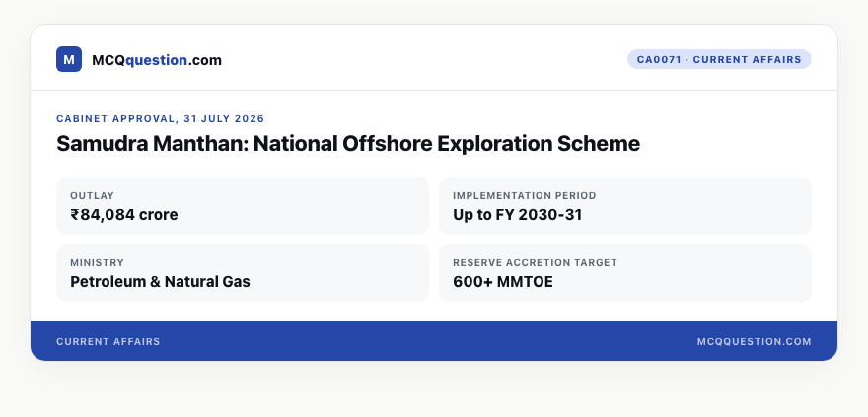This screenshot has height=417, width=868.
Task: Click the MINISTRY heading label
Action: tap(98, 262)
